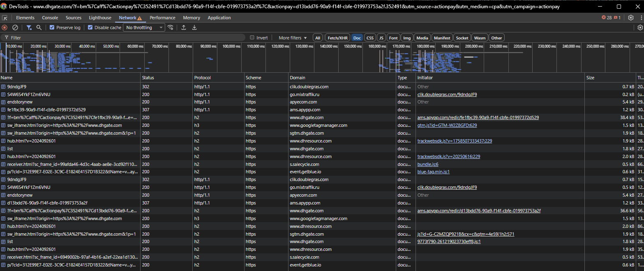Switch to the Elements tab

pyautogui.click(x=25, y=18)
